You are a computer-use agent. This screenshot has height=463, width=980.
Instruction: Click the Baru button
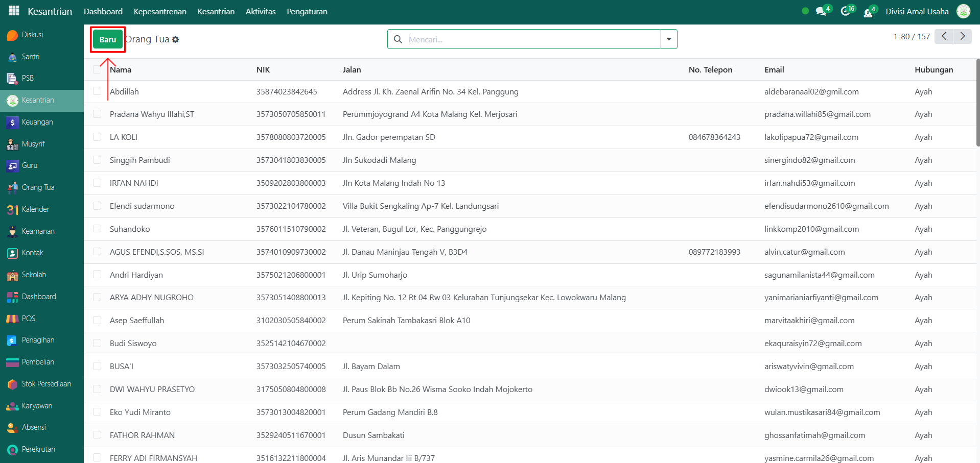pos(108,39)
